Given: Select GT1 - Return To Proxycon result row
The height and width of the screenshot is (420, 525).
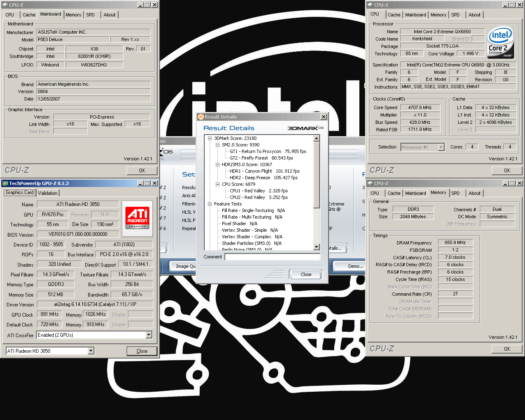Looking at the screenshot, I should pos(268,151).
